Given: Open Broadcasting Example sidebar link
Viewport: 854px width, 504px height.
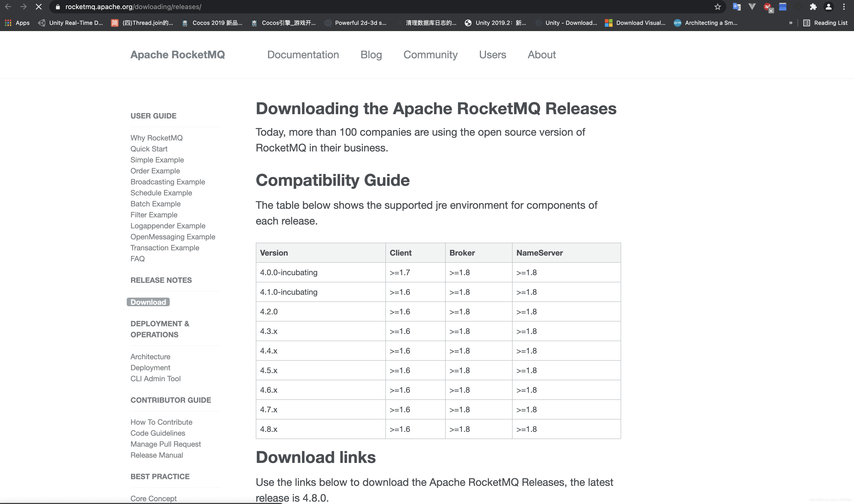Looking at the screenshot, I should click(168, 182).
